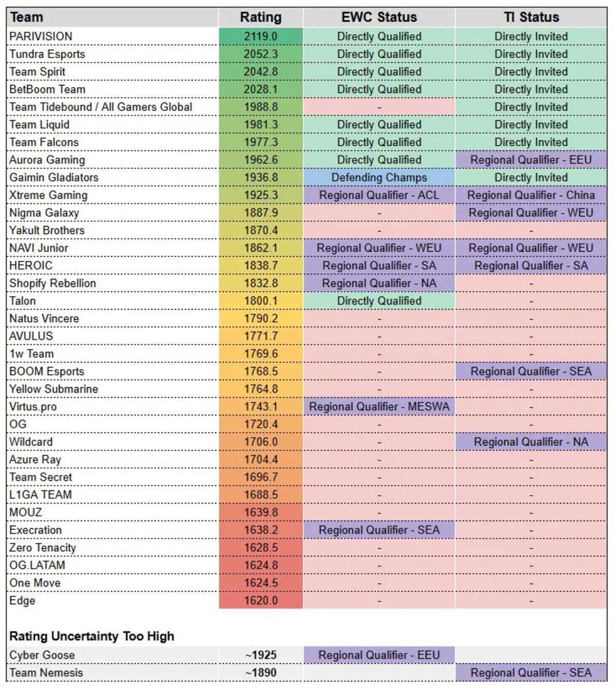Select the EWC Status header cell
Viewport: 616px width, 690px height.
pyautogui.click(x=379, y=17)
